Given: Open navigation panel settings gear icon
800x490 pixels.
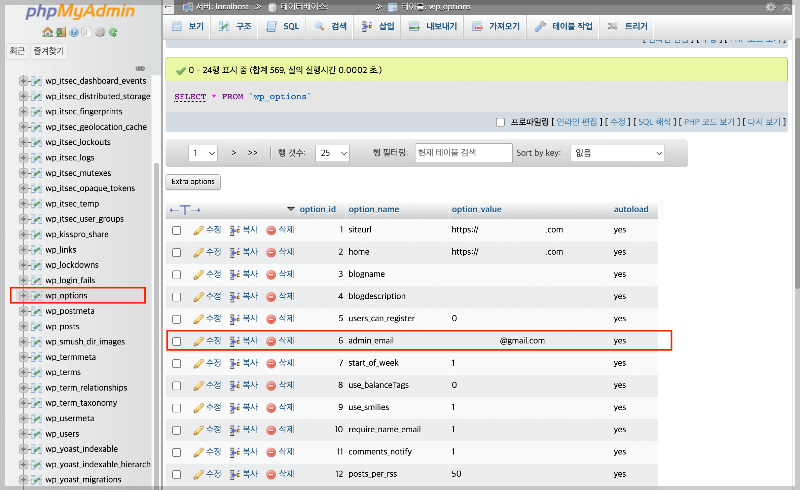Looking at the screenshot, I should [100, 32].
